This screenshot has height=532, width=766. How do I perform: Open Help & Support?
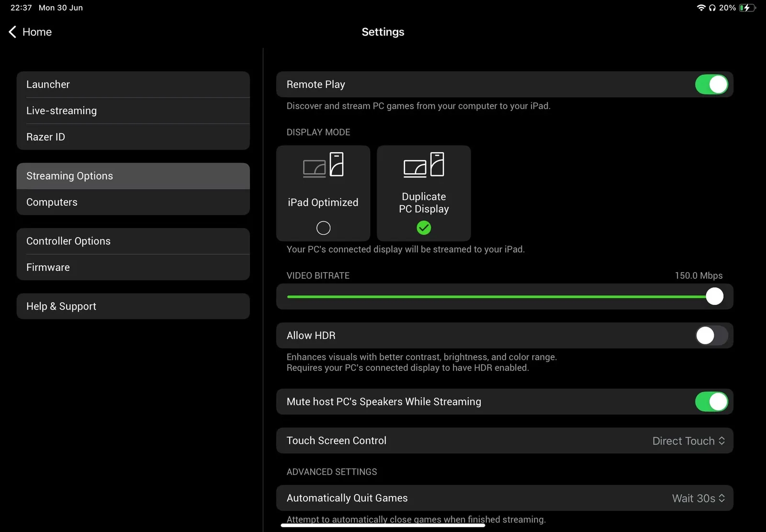pos(133,306)
